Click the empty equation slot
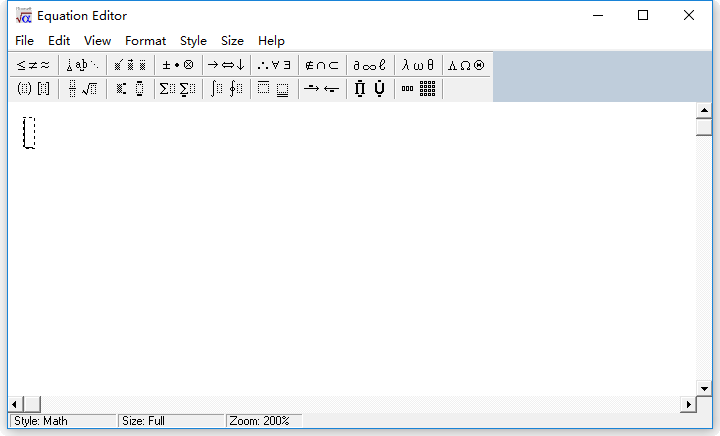 pos(29,133)
